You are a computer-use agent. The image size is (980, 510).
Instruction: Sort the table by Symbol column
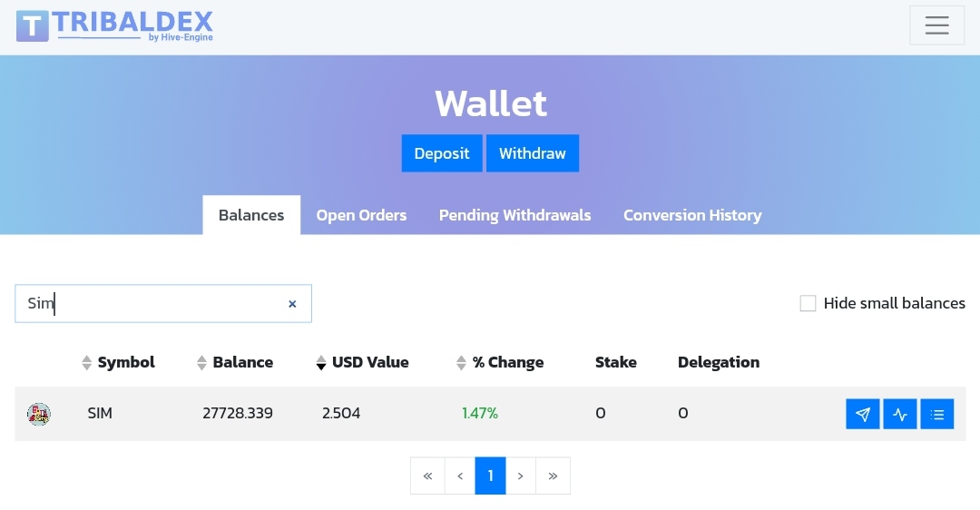click(x=118, y=362)
